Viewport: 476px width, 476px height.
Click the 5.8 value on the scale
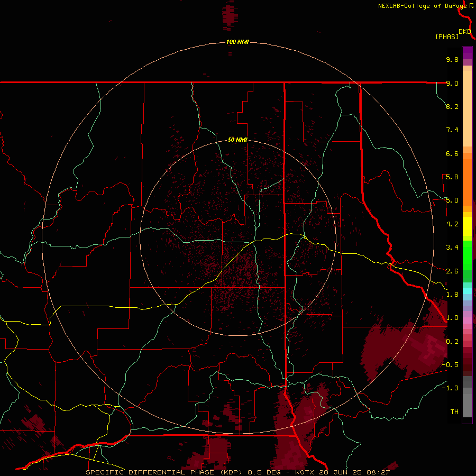coord(452,177)
